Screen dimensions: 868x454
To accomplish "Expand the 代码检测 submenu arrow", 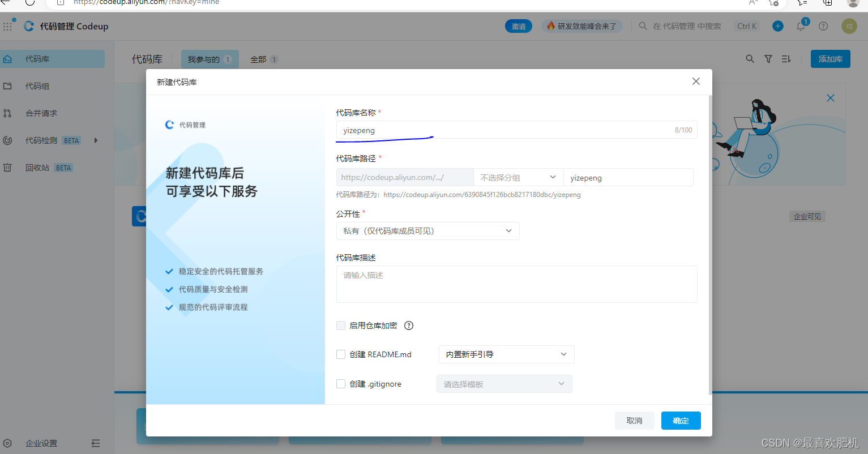I will click(96, 140).
